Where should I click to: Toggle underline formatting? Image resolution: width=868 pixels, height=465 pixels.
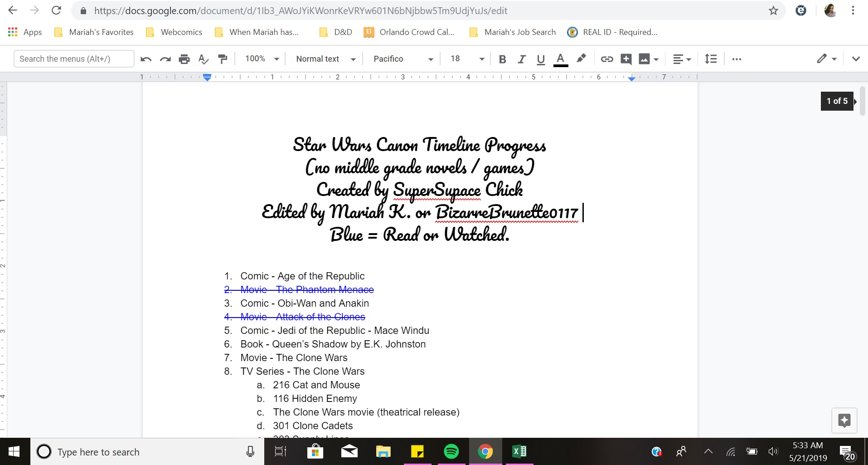(541, 59)
